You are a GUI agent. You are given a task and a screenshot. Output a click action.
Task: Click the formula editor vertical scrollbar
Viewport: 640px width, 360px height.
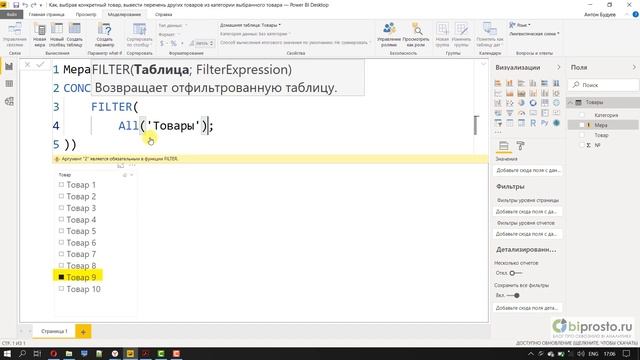pos(476,125)
